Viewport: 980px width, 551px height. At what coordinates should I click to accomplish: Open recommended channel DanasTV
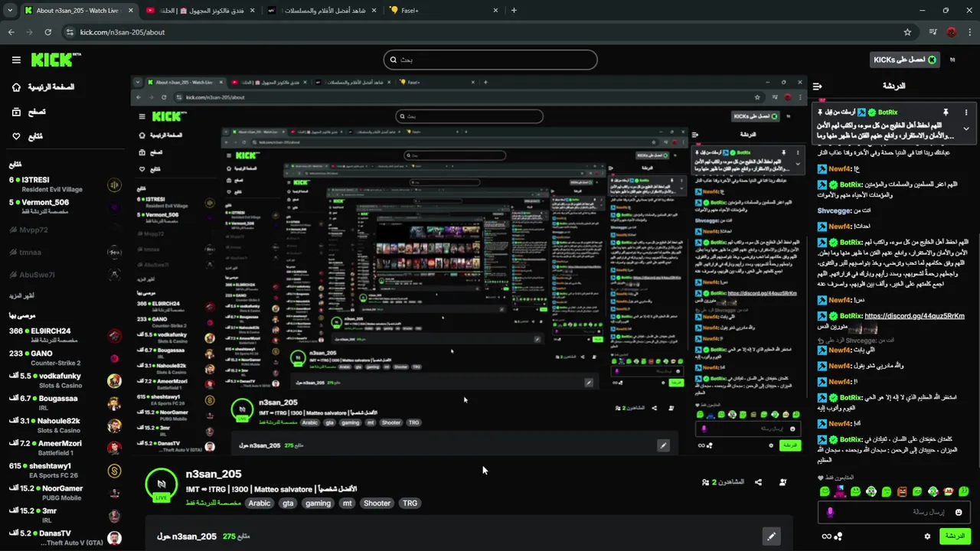(65, 537)
